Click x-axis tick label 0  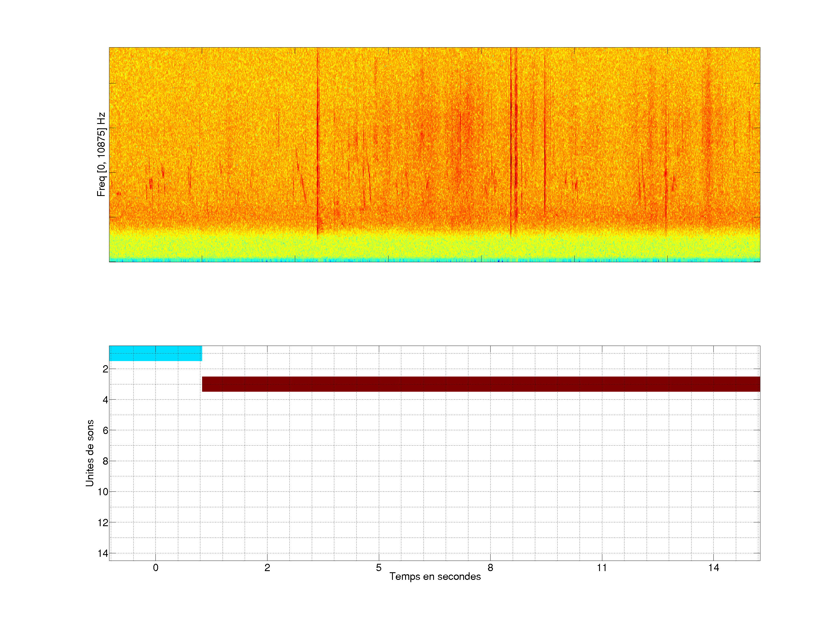pyautogui.click(x=156, y=568)
